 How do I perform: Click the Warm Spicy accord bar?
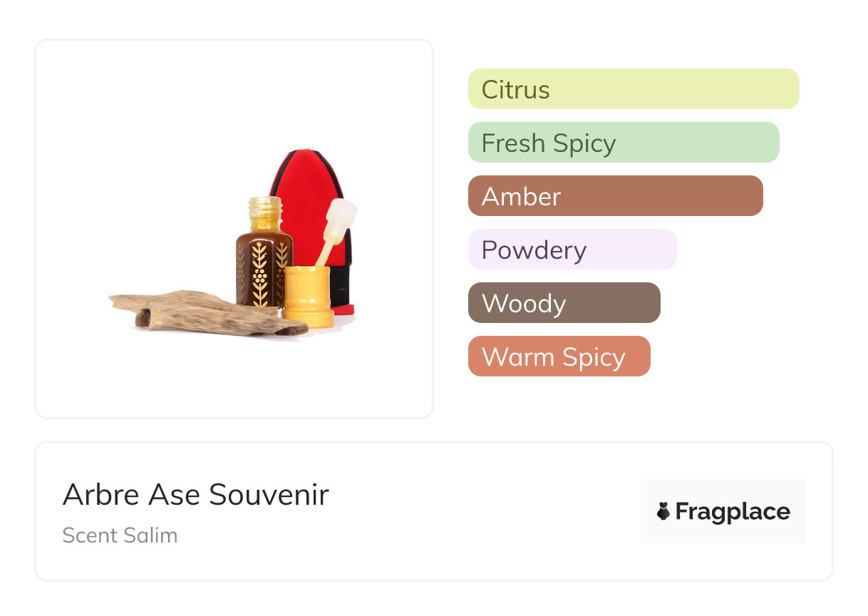tap(559, 356)
